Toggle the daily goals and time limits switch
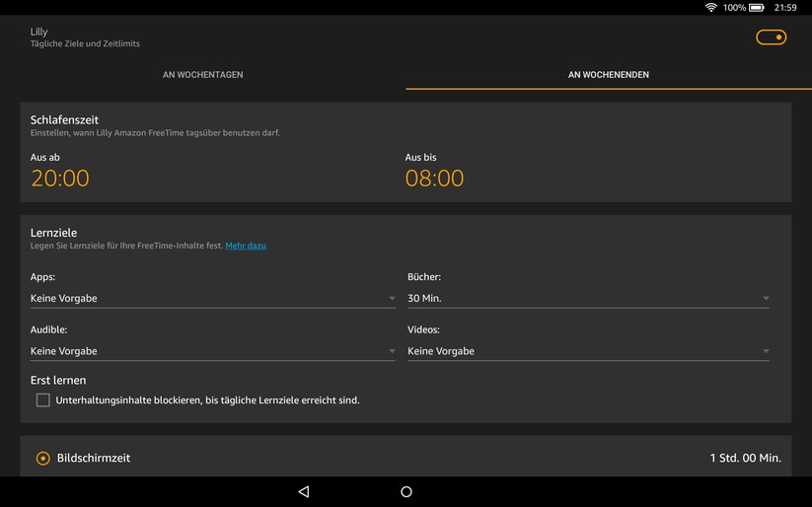This screenshot has height=507, width=812. point(771,37)
